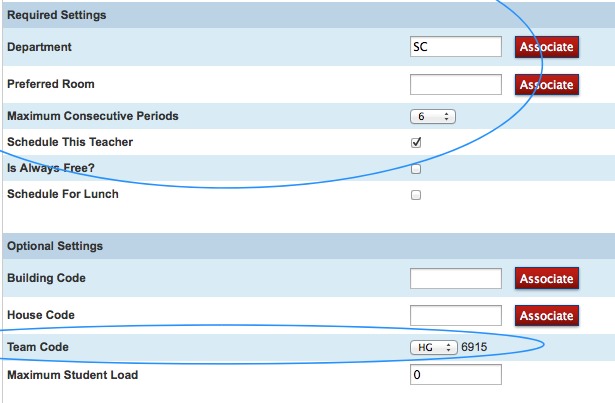
Task: Click the Department text field containing SC
Action: coord(455,47)
